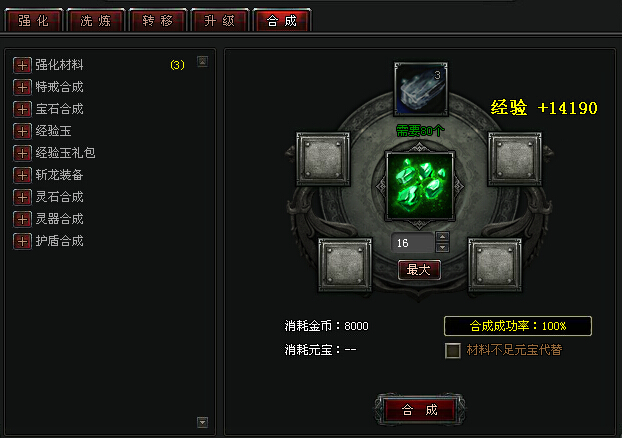Expand the 强化材料 category
Screen dimensions: 622x438
pyautogui.click(x=22, y=65)
